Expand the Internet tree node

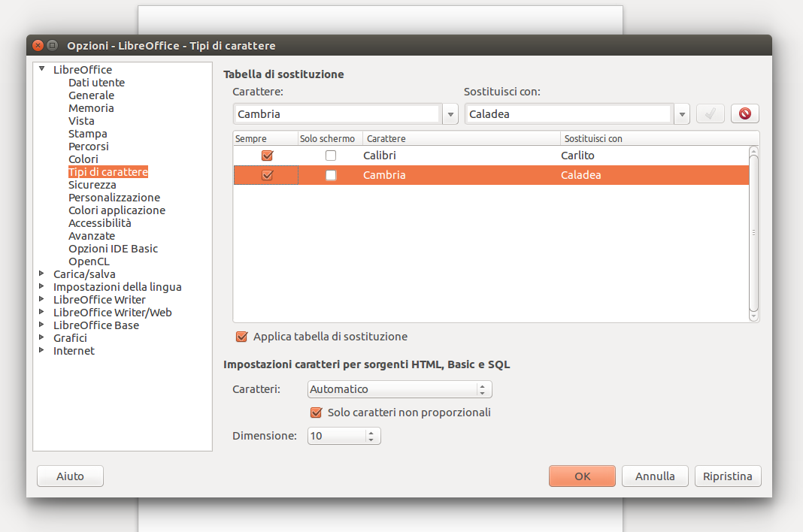coord(42,350)
